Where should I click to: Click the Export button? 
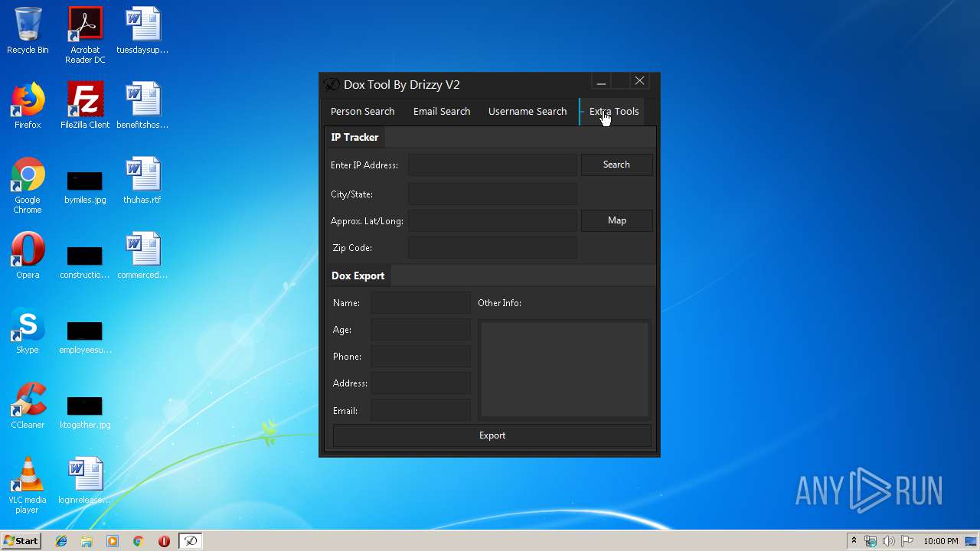(492, 435)
